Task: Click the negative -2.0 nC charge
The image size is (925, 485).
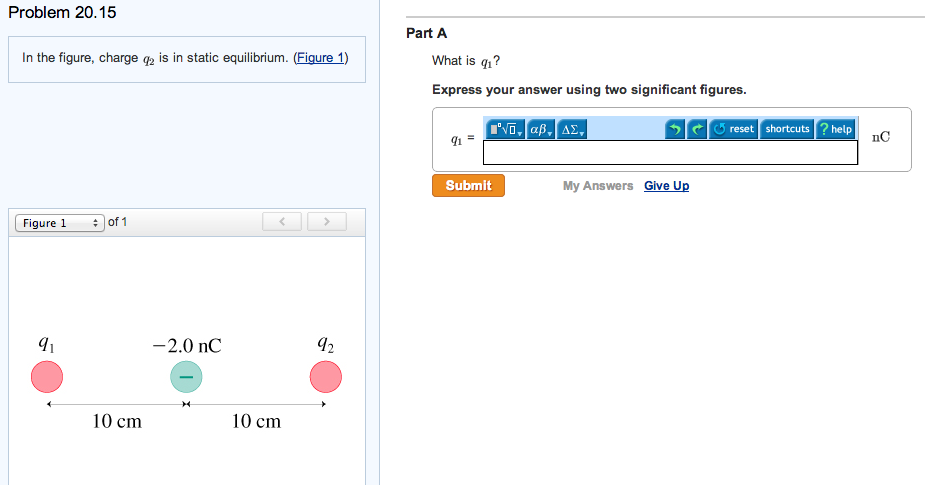Action: [x=186, y=377]
